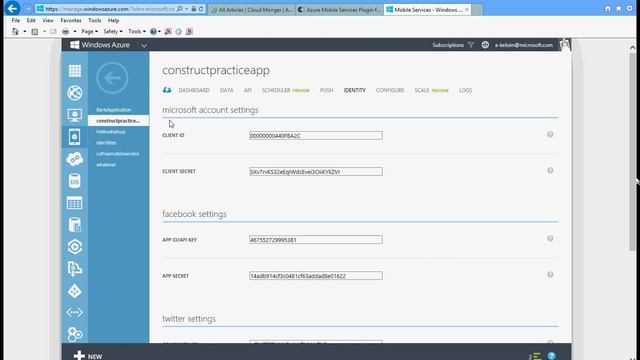Open Tools dropdown in command bar
The width and height of the screenshot is (640, 360).
coord(137,31)
